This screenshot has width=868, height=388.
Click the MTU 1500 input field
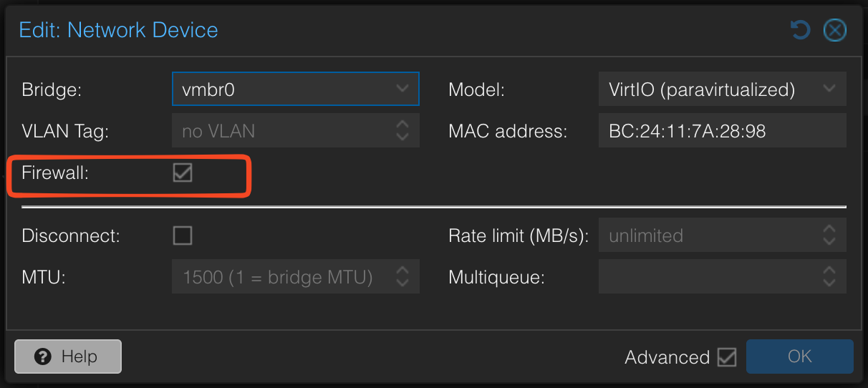tap(279, 277)
